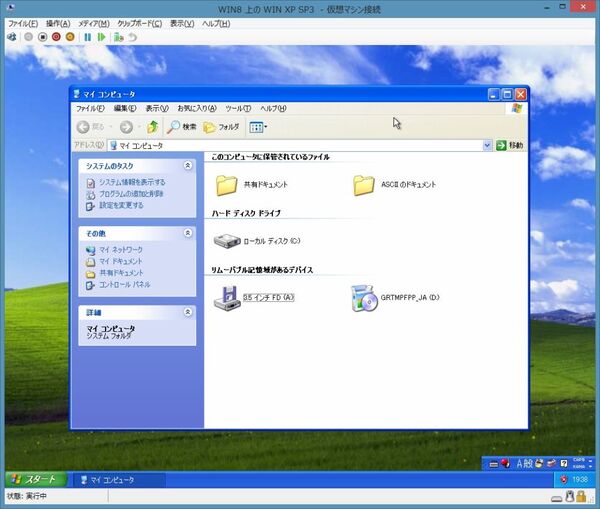Select the 共有ドキュメント folder in main pane
Image resolution: width=600 pixels, height=509 pixels.
227,184
